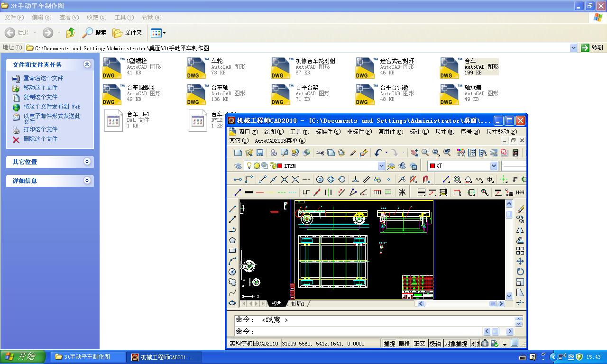This screenshot has height=364, width=607.
Task: Switch to the 布局1 layout tab
Action: click(x=297, y=303)
